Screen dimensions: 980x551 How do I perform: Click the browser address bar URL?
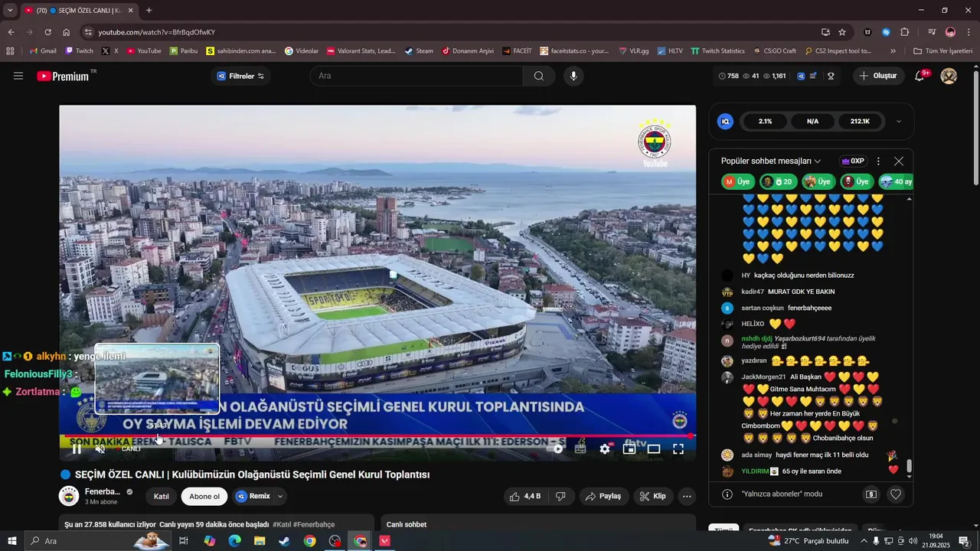point(156,32)
